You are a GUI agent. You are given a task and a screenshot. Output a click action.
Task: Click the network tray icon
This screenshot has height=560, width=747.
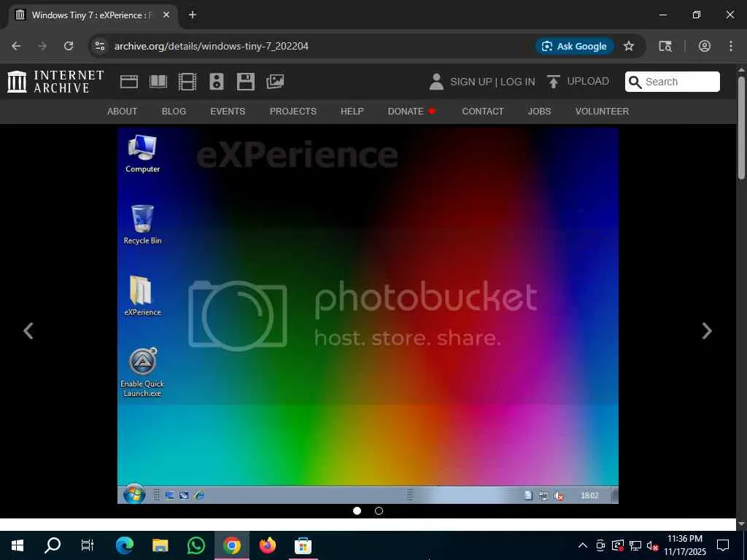(635, 545)
